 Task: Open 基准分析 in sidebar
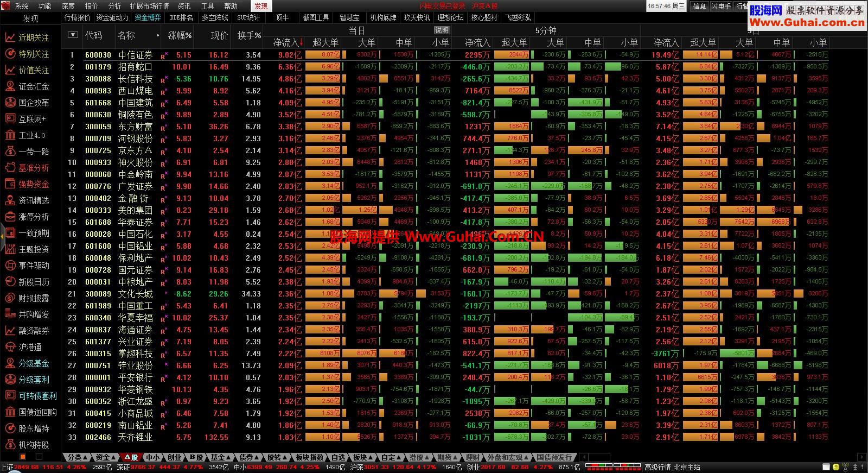pos(27,168)
